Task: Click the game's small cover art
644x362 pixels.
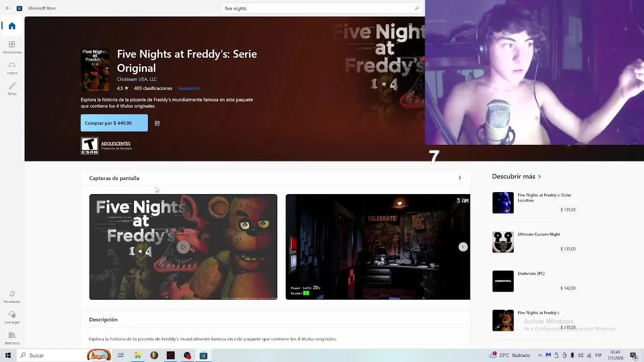Action: point(95,69)
